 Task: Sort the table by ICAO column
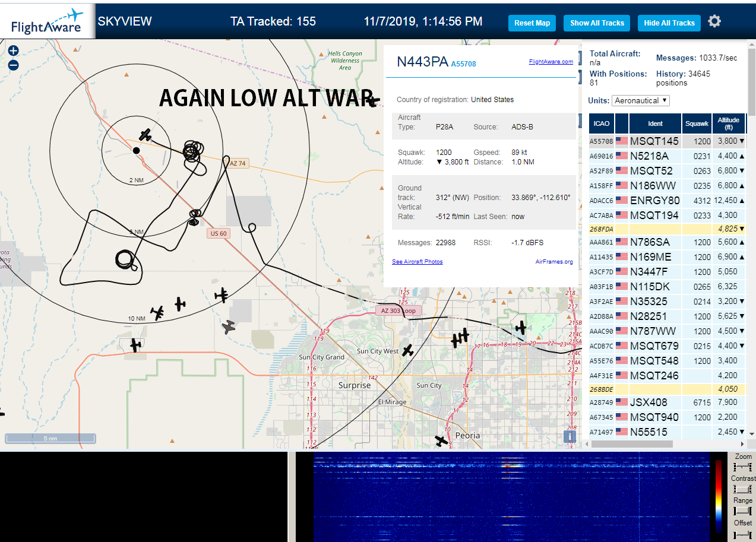tap(602, 123)
